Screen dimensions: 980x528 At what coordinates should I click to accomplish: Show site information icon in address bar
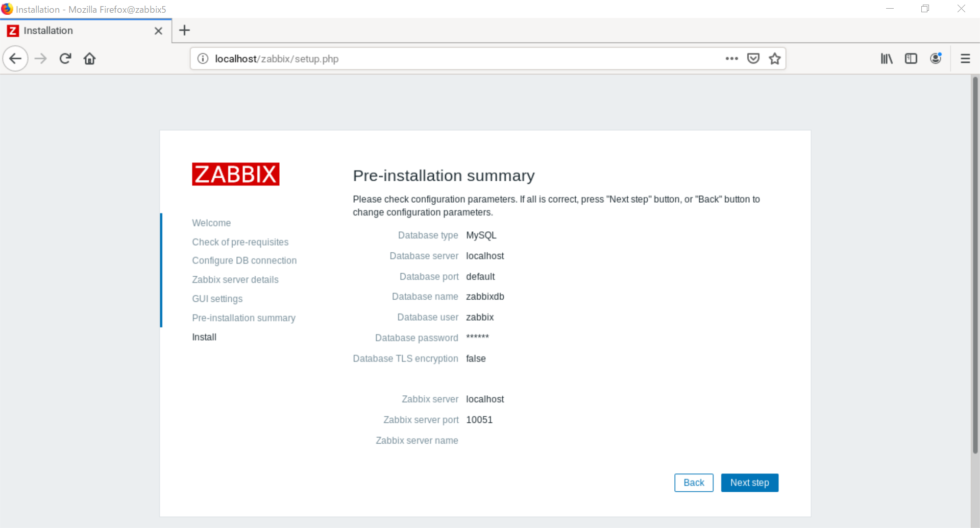203,59
